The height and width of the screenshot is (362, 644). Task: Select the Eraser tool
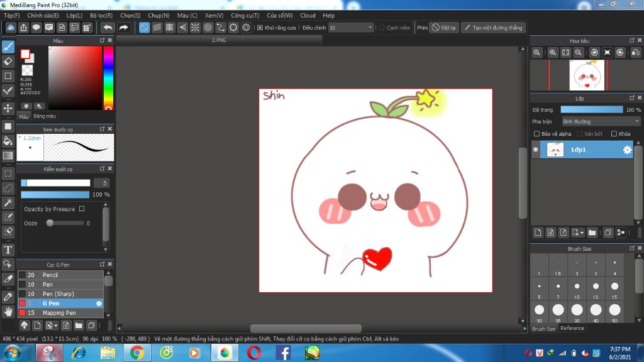[x=8, y=62]
